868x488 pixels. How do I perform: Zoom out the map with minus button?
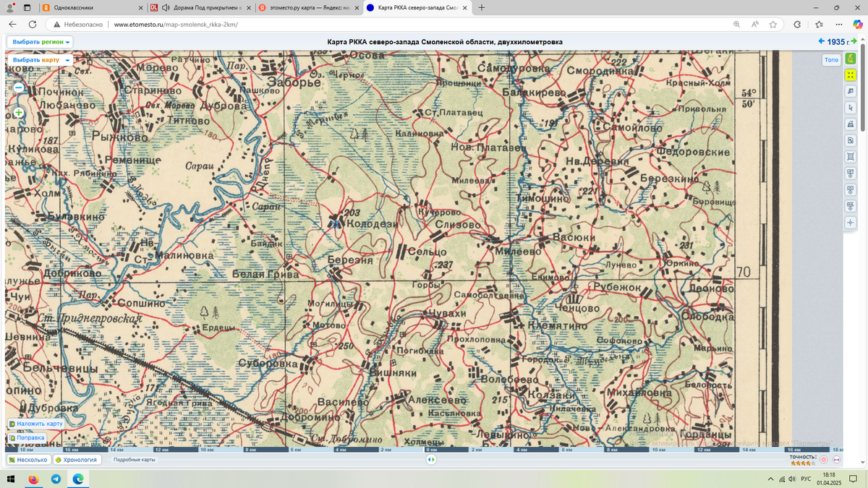(19, 87)
